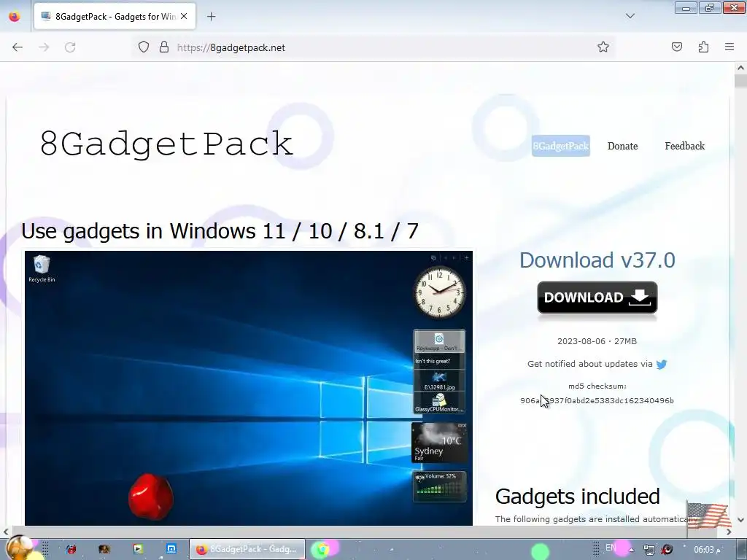Open the blue pinned taskbar app icon

click(x=171, y=549)
